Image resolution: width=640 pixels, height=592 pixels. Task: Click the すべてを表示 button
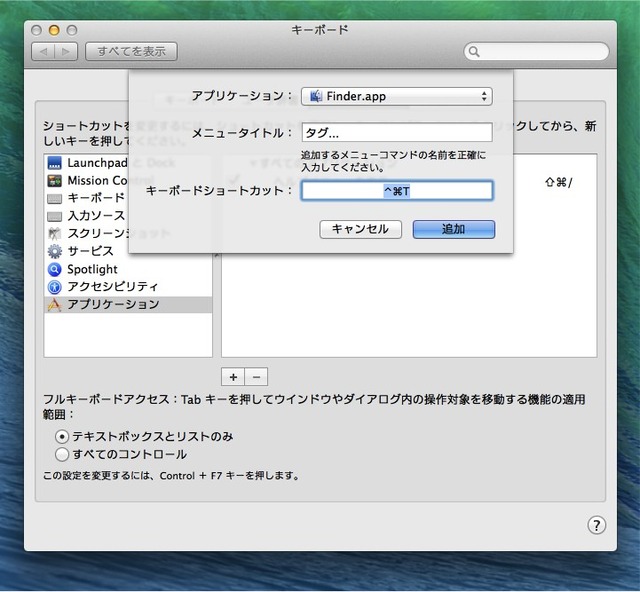(x=131, y=52)
